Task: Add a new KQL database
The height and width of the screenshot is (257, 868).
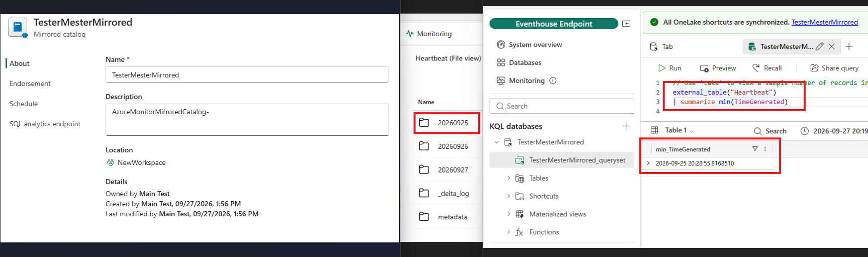Action: click(x=626, y=126)
